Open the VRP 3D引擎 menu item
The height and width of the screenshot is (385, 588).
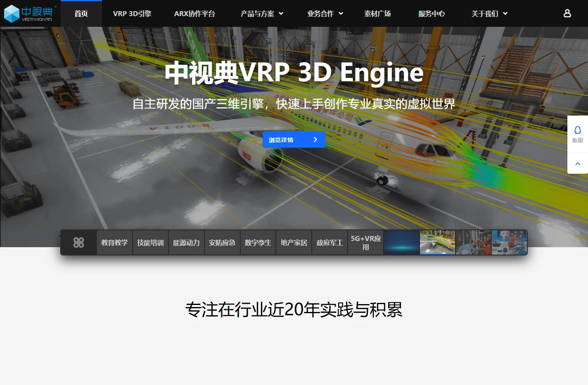click(132, 14)
